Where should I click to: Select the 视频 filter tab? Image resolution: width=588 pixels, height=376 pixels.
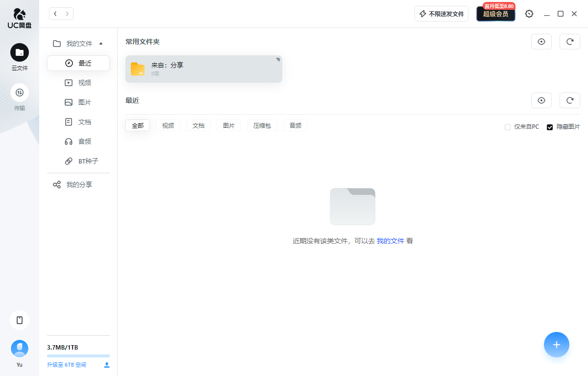click(x=168, y=126)
